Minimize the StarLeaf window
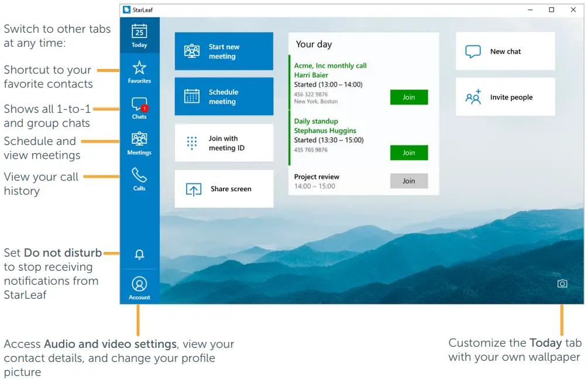 click(x=530, y=10)
